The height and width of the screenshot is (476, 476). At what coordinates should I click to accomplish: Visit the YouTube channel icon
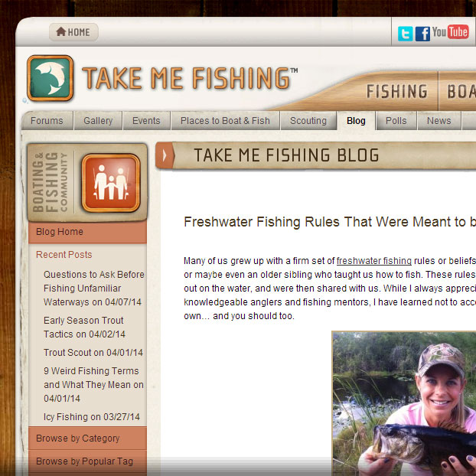point(451,32)
